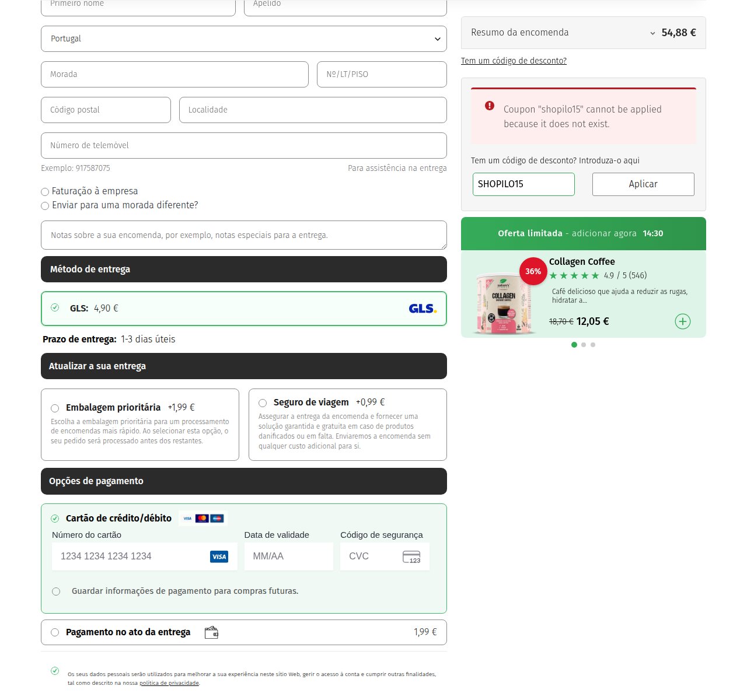
Task: Click the red coupon error alert icon
Action: click(x=490, y=106)
